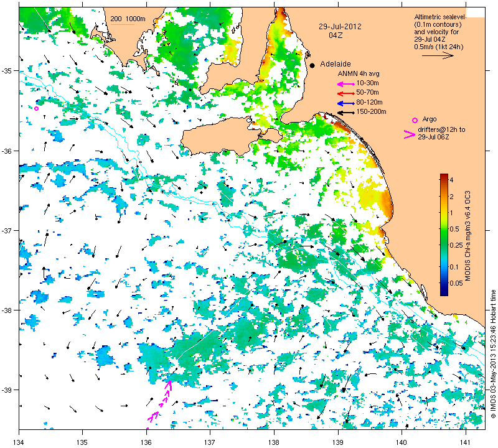Viewport: 498px width, 448px height.
Task: Click the ANMN 4h avg legend heading
Action: pos(359,73)
